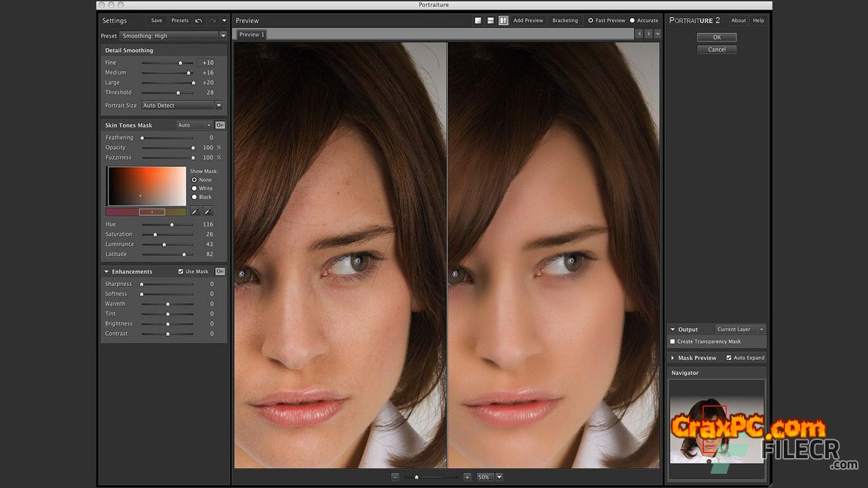The image size is (868, 488).
Task: Click the redo arrow in Settings header
Action: (x=212, y=20)
